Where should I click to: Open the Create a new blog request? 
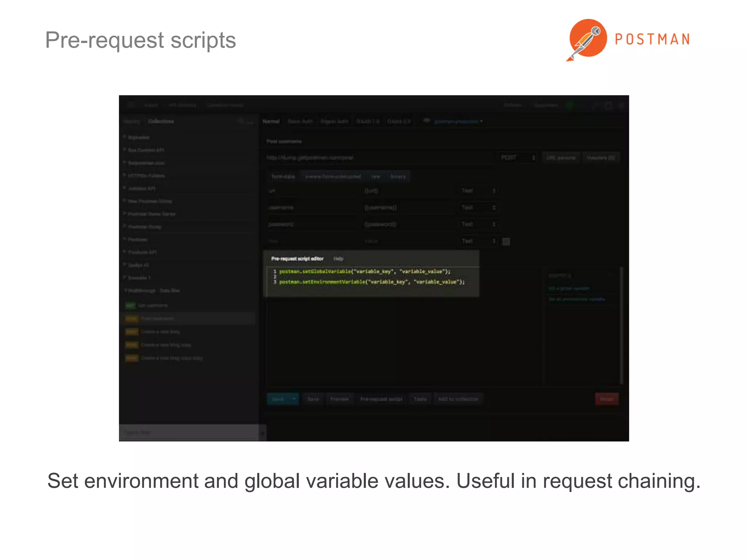click(x=152, y=331)
